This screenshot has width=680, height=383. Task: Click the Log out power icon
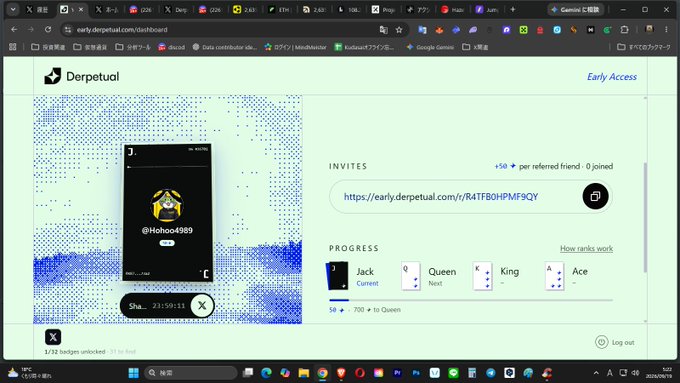[602, 342]
